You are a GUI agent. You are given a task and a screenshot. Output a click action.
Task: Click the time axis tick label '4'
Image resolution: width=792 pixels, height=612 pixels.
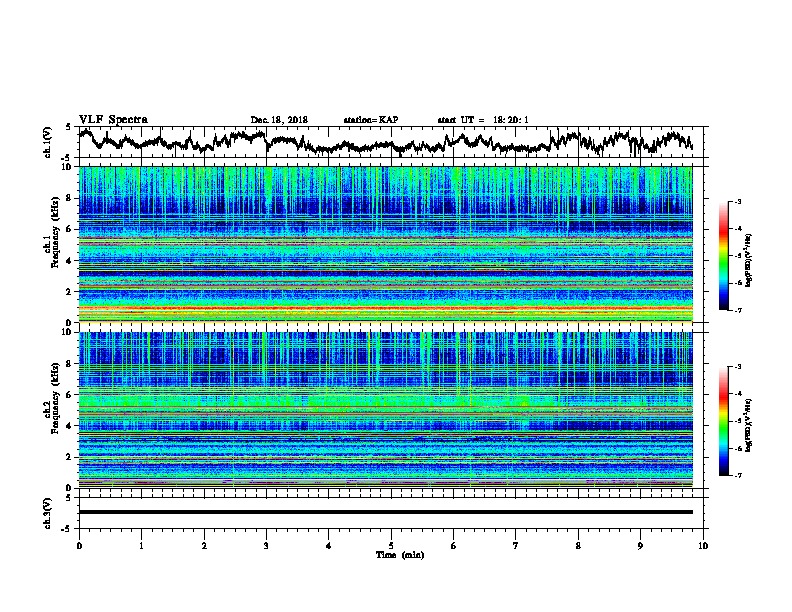click(329, 546)
